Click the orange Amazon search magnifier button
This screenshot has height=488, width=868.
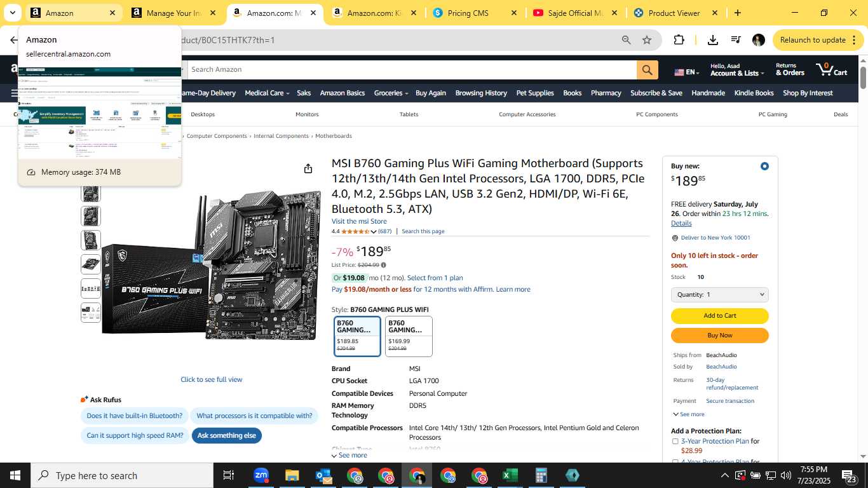click(647, 70)
